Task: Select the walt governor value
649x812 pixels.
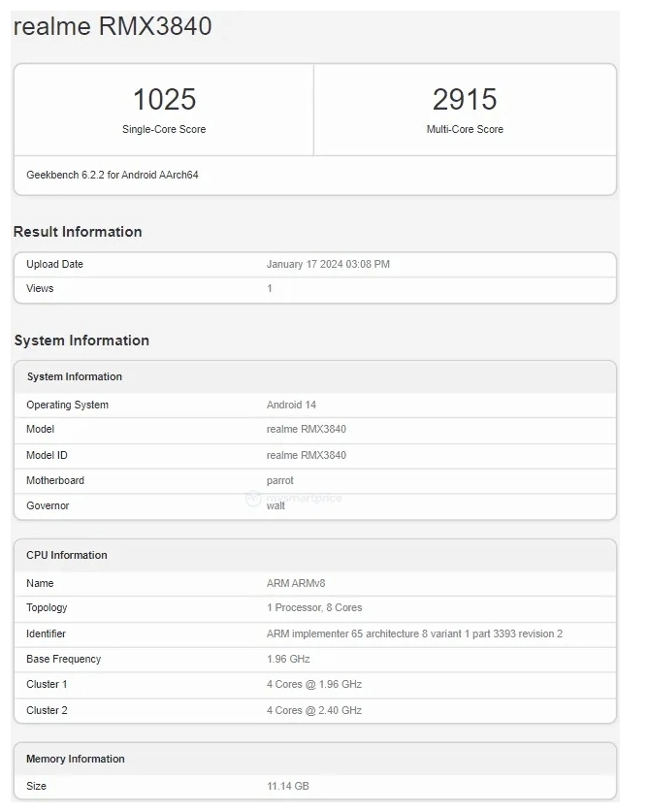Action: tap(276, 506)
